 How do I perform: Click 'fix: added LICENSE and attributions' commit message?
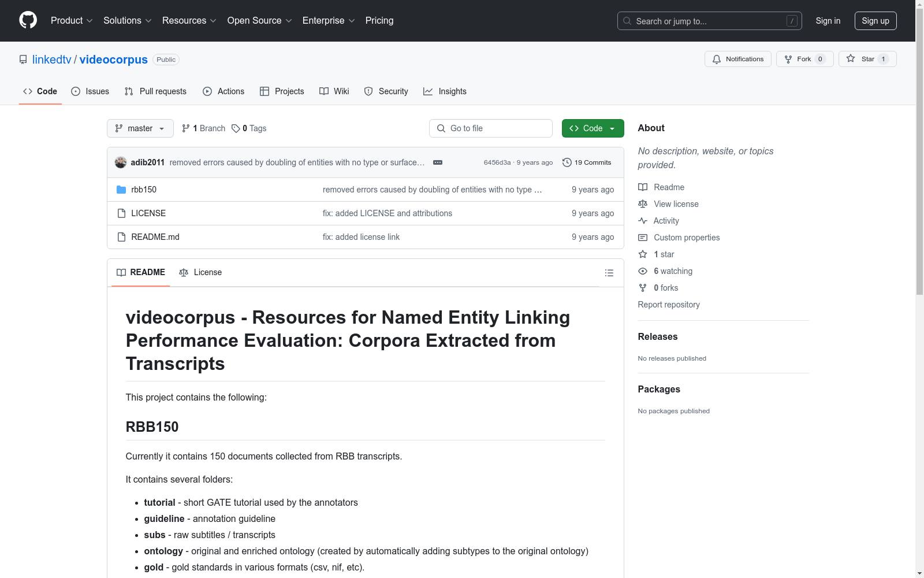tap(388, 213)
